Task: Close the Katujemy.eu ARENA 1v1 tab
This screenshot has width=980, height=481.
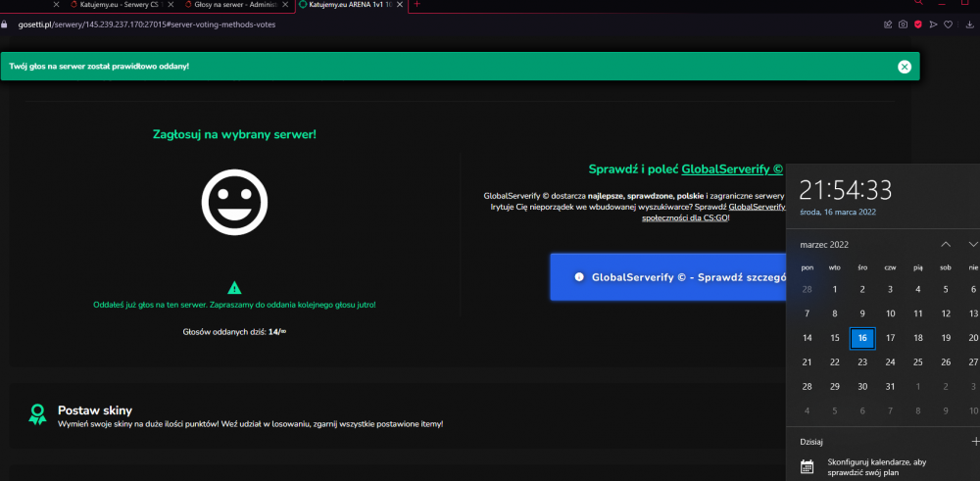Action: tap(399, 4)
